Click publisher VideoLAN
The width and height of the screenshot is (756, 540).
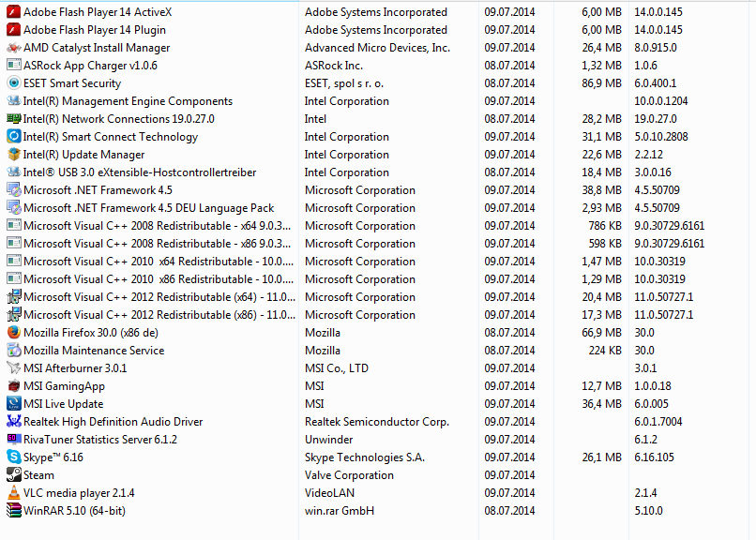(x=330, y=493)
